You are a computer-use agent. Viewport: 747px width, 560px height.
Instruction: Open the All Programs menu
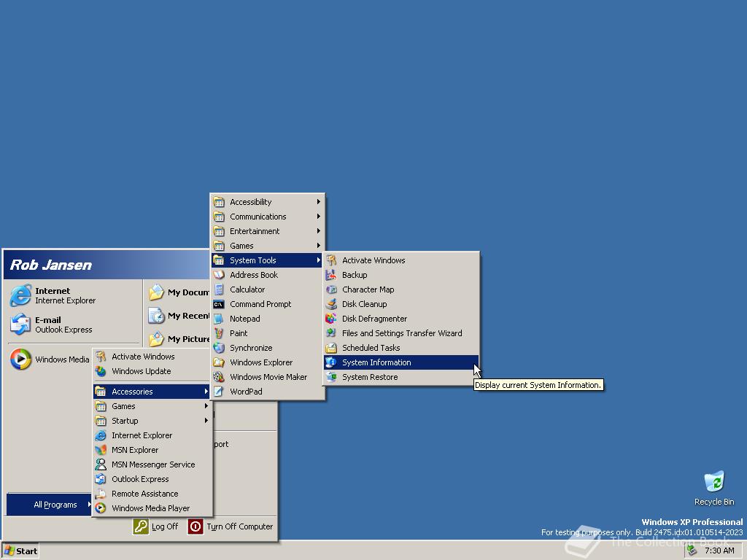click(x=49, y=505)
